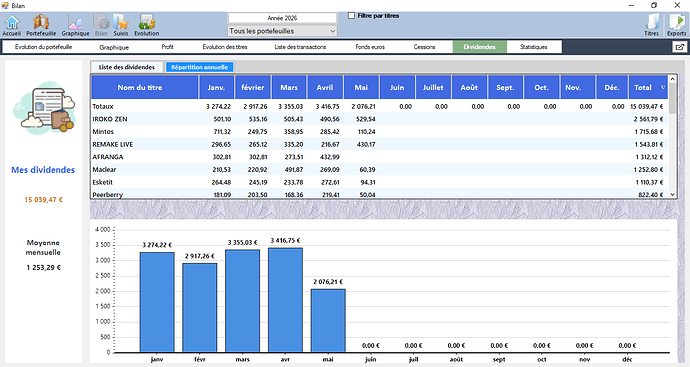Image resolution: width=690 pixels, height=367 pixels.
Task: Click the Total column sort arrow
Action: [663, 88]
